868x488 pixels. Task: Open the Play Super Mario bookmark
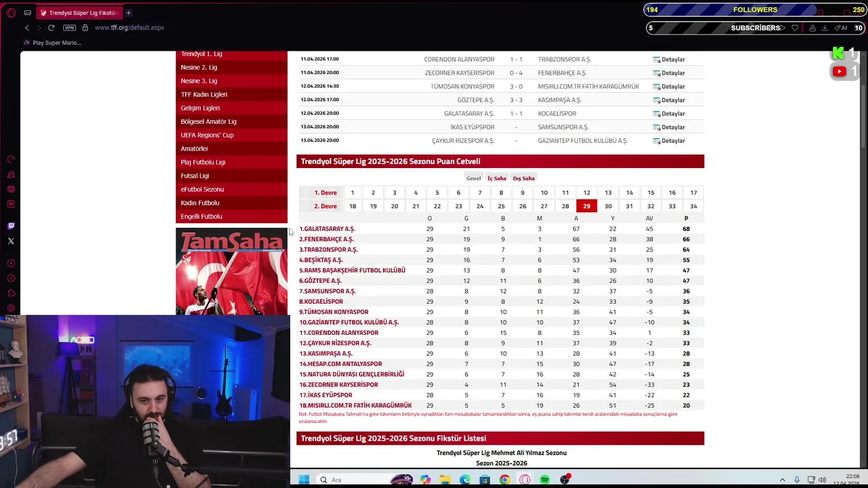[52, 43]
